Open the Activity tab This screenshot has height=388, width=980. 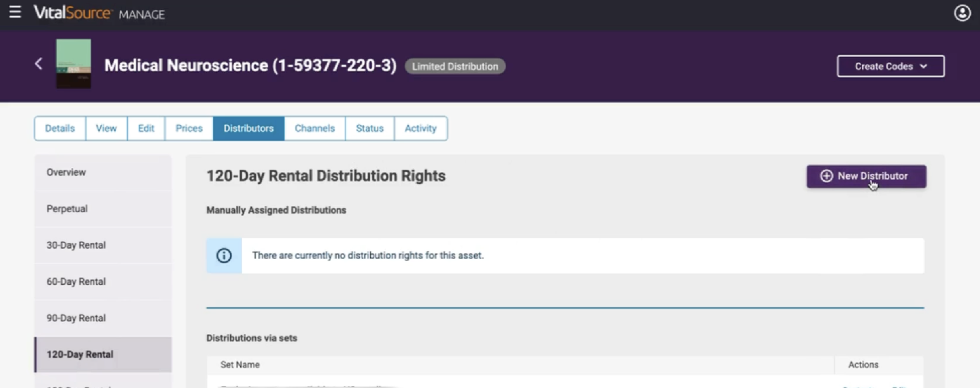pos(421,129)
